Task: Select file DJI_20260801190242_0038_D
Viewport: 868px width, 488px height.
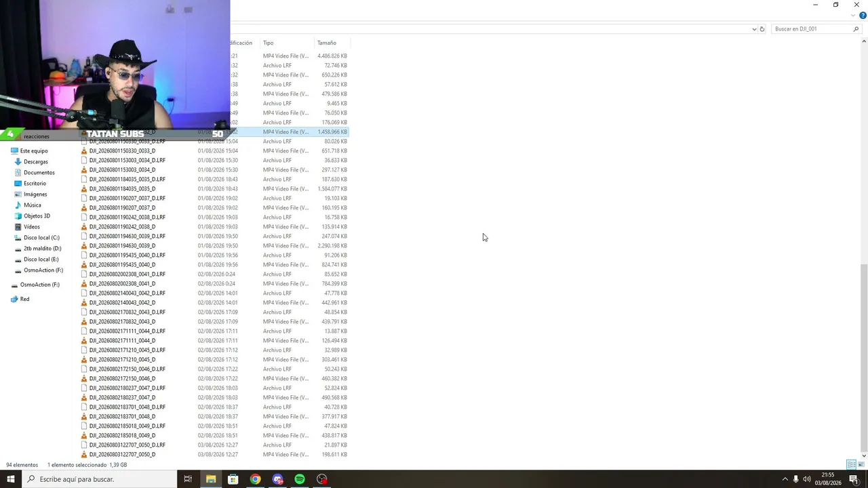Action: point(122,227)
